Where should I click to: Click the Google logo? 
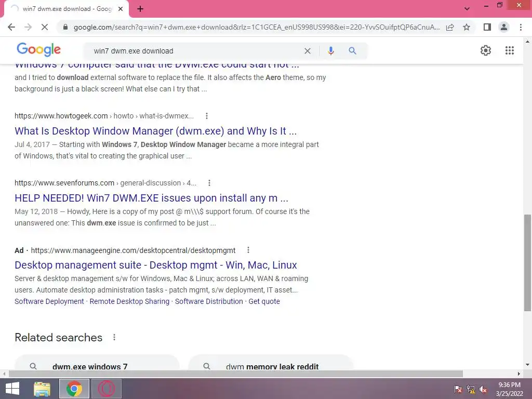pyautogui.click(x=38, y=49)
